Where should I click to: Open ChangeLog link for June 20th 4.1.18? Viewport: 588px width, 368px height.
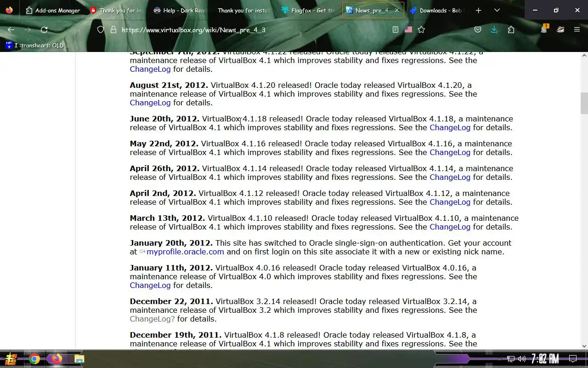coord(450,127)
